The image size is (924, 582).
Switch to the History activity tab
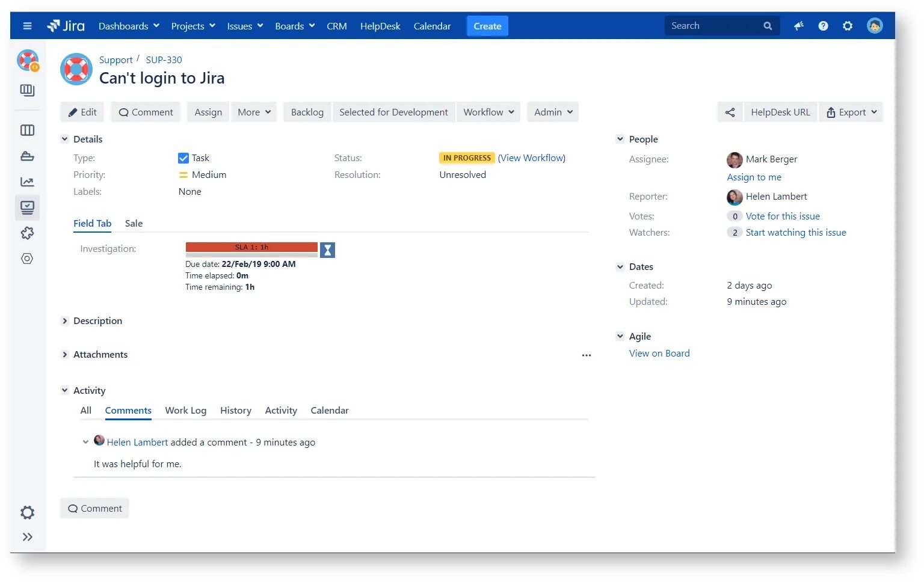[236, 411]
